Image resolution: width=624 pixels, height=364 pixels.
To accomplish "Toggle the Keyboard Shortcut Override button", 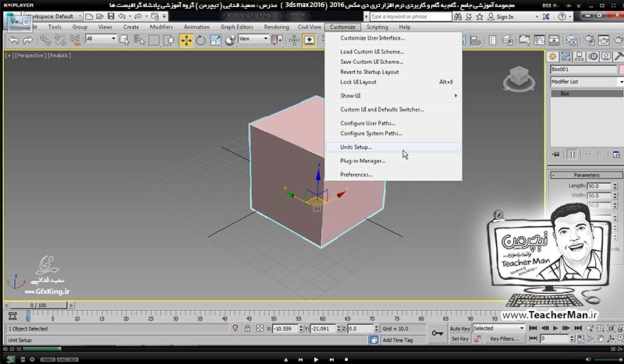I will pyautogui.click(x=309, y=41).
